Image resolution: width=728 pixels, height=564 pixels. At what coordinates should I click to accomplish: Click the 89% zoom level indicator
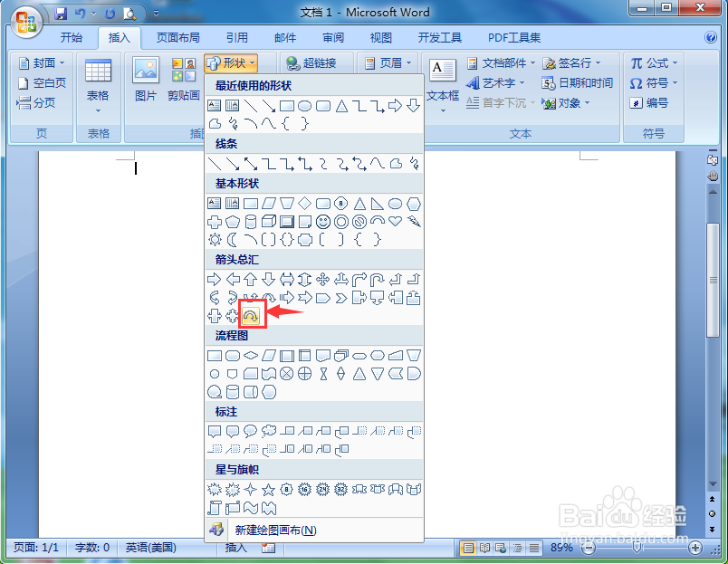[x=561, y=548]
